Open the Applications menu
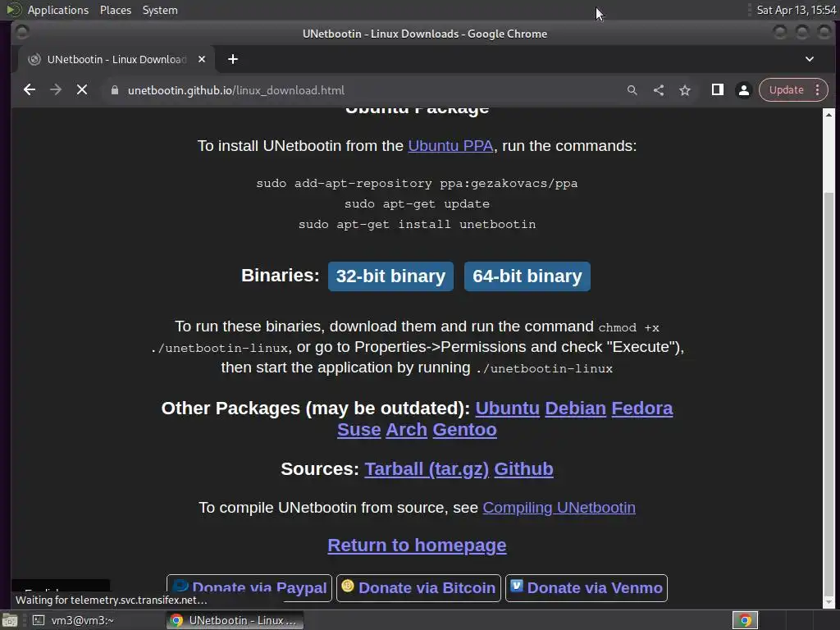 click(58, 10)
